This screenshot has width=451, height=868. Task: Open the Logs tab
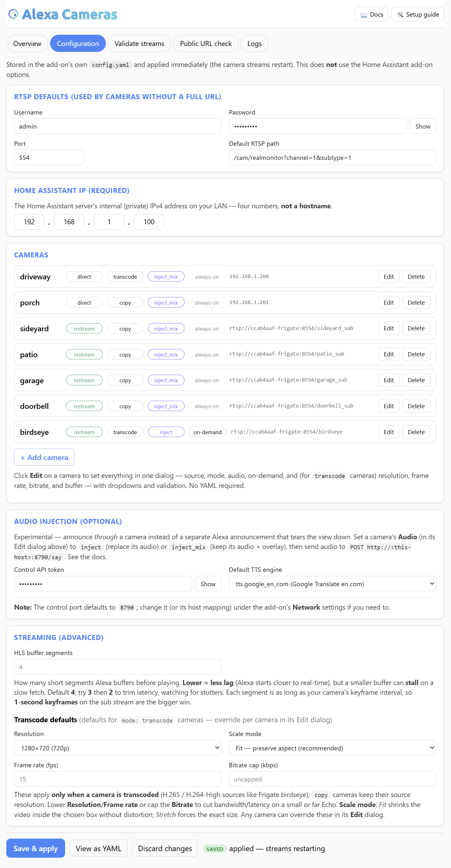tap(254, 43)
